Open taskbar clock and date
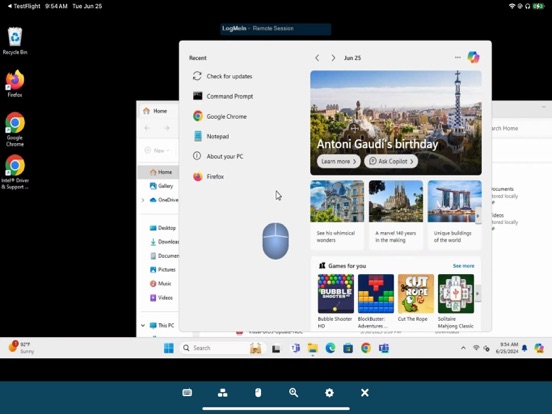This screenshot has width=552, height=414. pyautogui.click(x=507, y=348)
